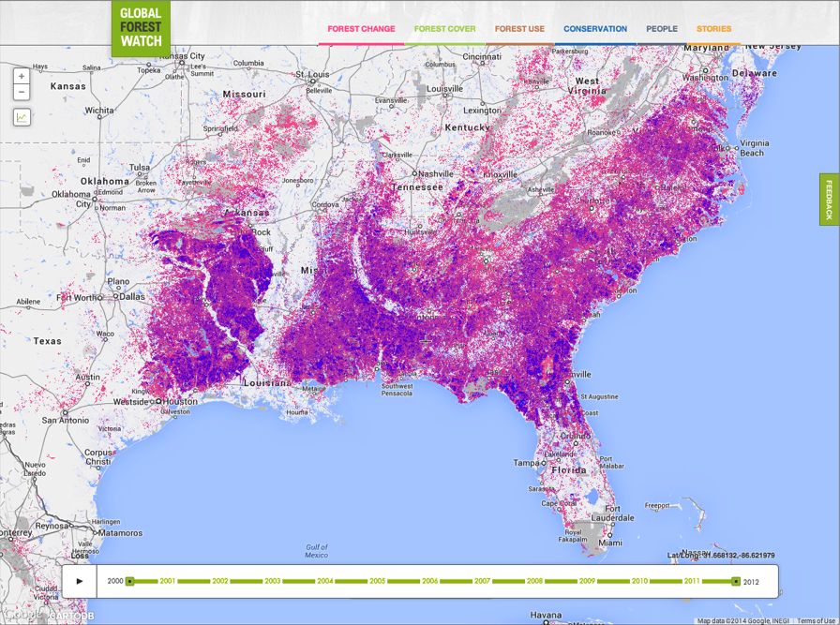Image resolution: width=840 pixels, height=625 pixels.
Task: Jump to 2003 on the timeline
Action: click(272, 581)
